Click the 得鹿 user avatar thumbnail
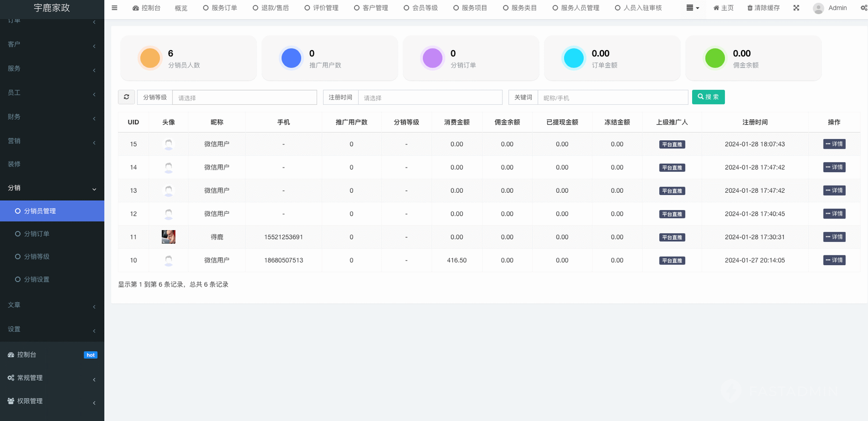This screenshot has width=868, height=421. coord(168,237)
